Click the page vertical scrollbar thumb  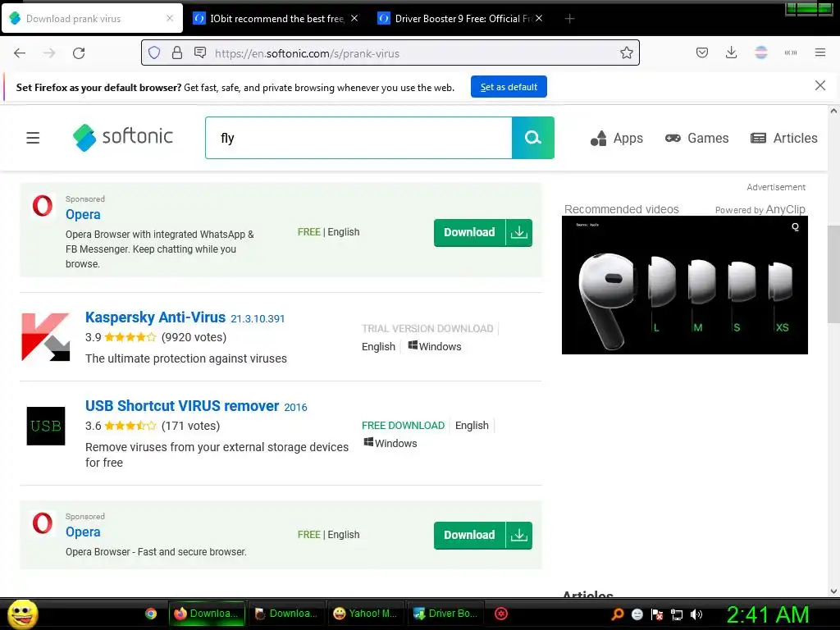pyautogui.click(x=833, y=274)
